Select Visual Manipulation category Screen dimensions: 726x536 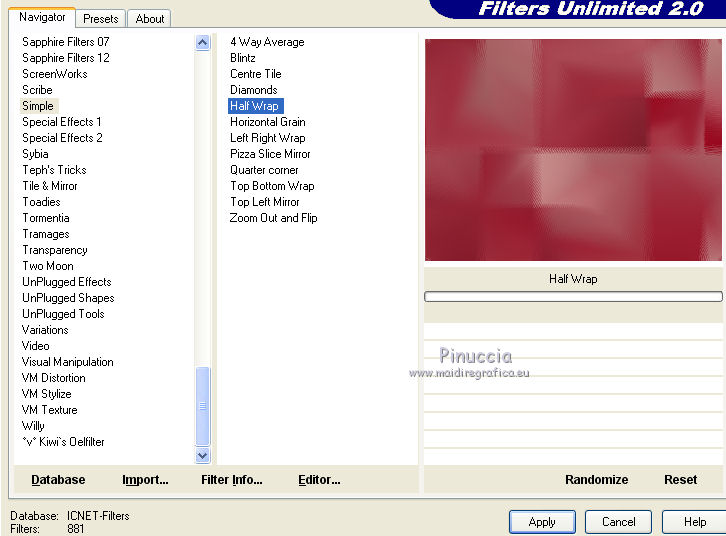(x=67, y=362)
